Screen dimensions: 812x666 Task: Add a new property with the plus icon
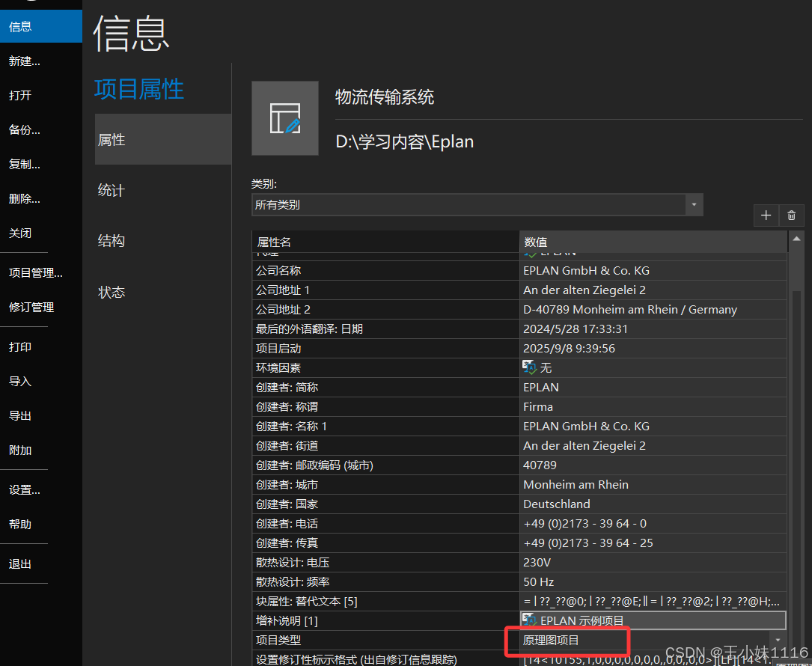(766, 215)
